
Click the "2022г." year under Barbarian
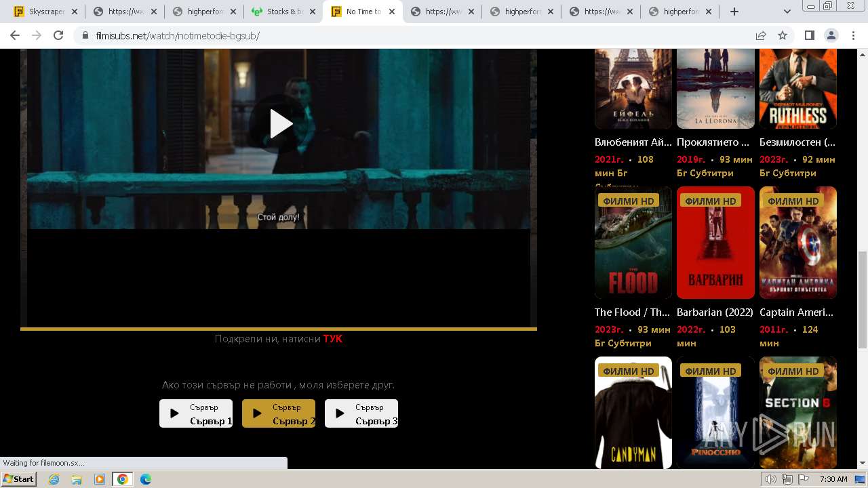click(691, 329)
